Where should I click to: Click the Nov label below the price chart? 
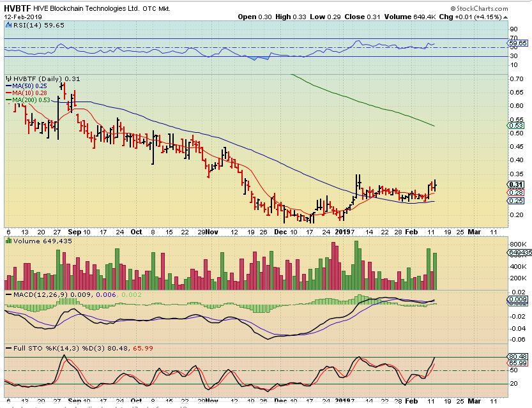(x=212, y=232)
